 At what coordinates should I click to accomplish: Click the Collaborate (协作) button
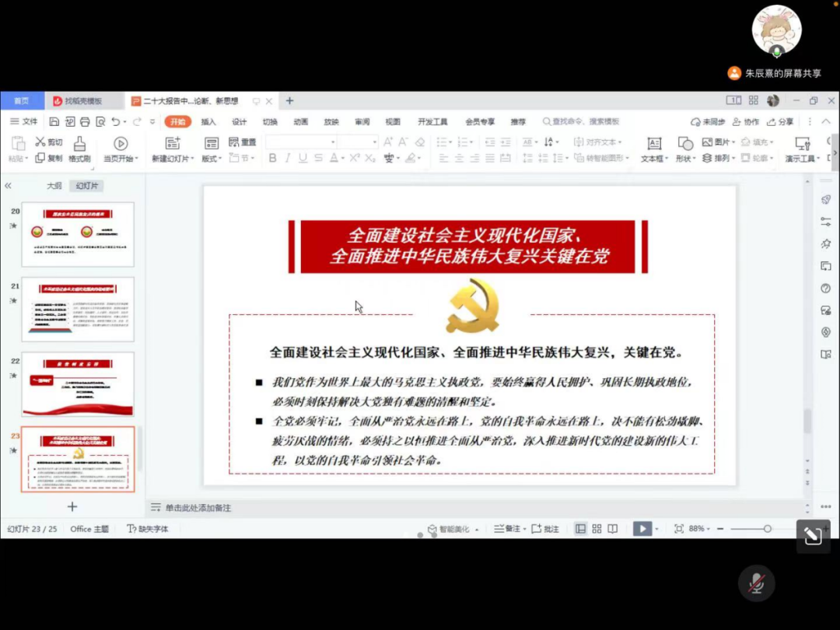pos(746,121)
